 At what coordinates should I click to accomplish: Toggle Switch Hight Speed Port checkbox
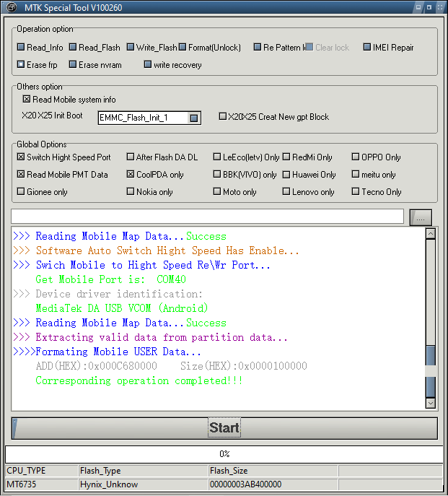[x=21, y=157]
